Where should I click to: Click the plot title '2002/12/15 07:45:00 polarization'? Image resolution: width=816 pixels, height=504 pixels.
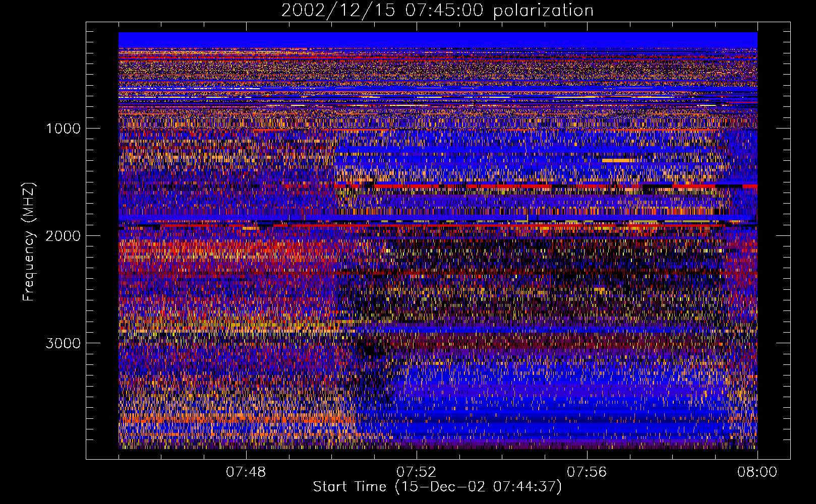coord(437,11)
